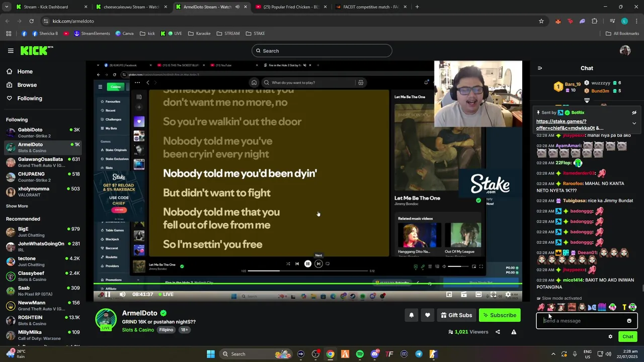644x362 pixels.
Task: Click the Gift Subs button
Action: click(456, 315)
